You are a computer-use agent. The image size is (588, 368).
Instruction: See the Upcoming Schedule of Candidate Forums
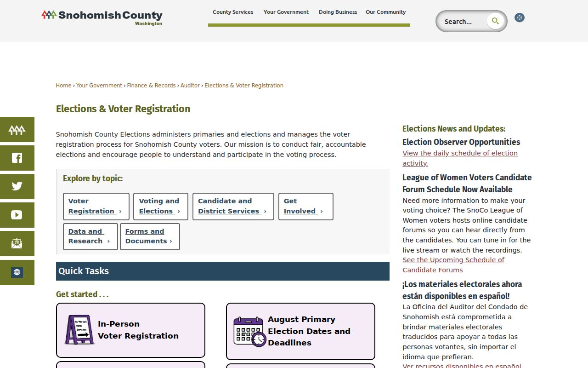point(453,265)
